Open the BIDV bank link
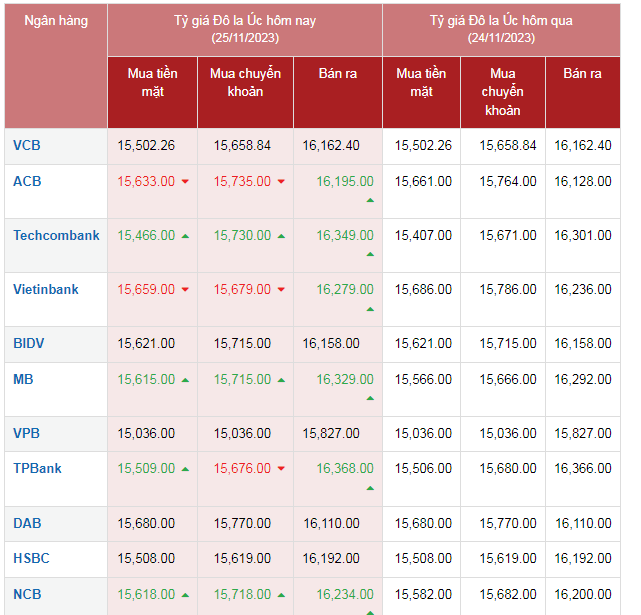This screenshot has width=641, height=615. 28,343
